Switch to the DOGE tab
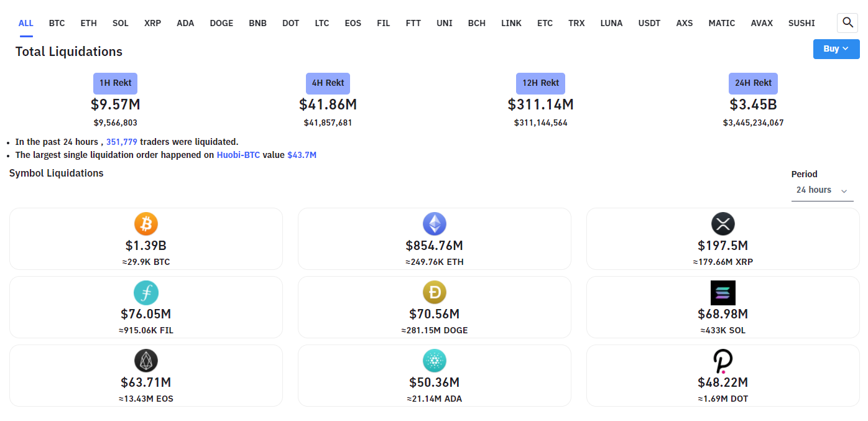This screenshot has width=868, height=421. pos(221,23)
